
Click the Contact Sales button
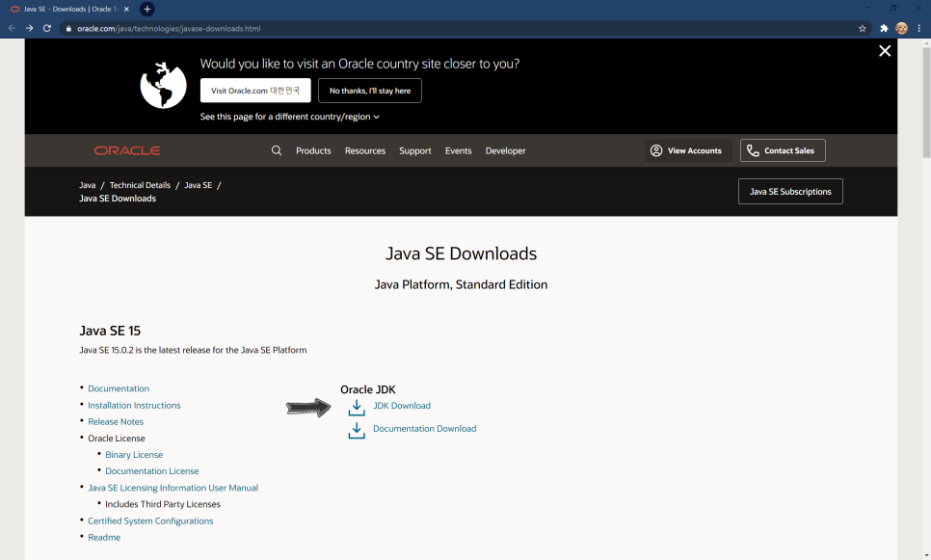click(x=783, y=150)
